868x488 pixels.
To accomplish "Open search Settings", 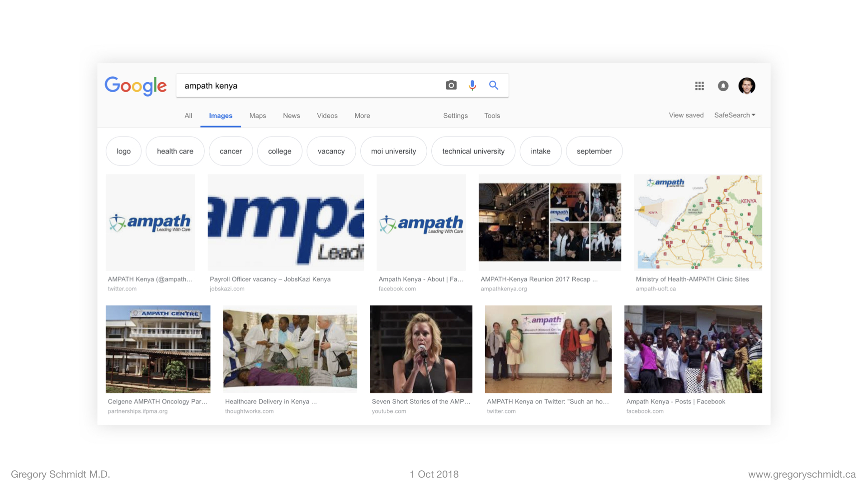I will (x=455, y=116).
